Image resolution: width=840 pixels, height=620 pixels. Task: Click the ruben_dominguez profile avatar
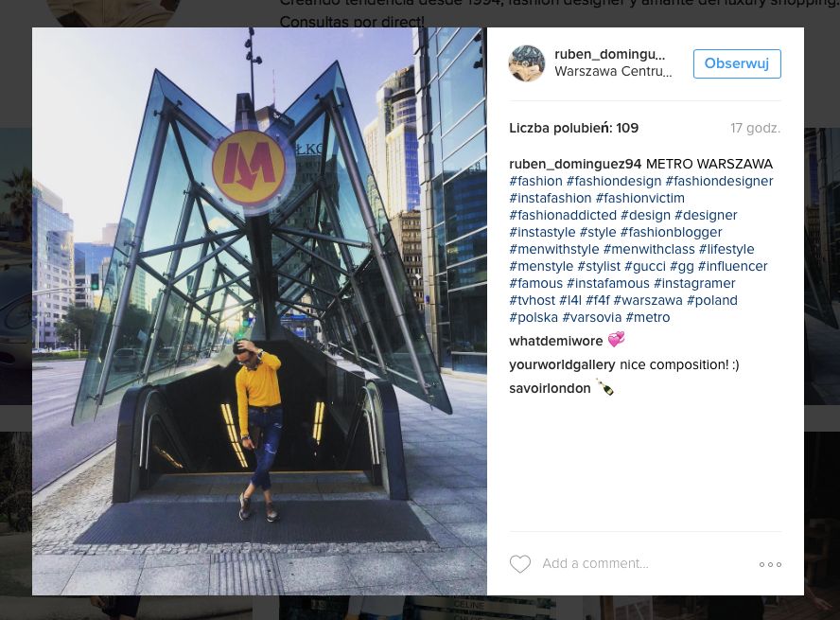[x=527, y=63]
